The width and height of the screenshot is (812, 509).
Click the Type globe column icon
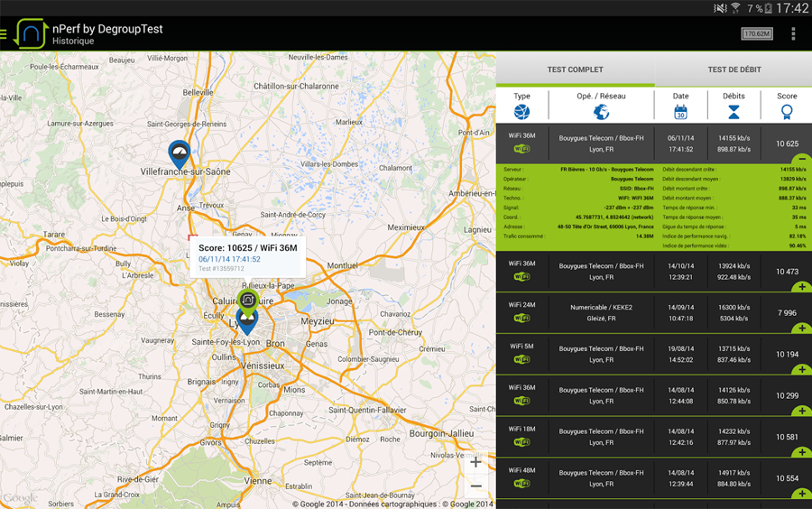click(x=521, y=112)
